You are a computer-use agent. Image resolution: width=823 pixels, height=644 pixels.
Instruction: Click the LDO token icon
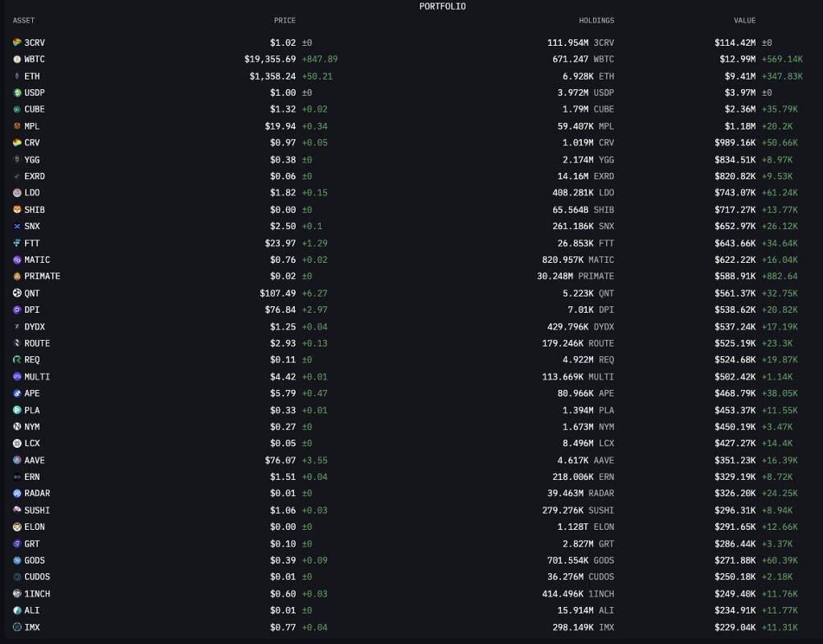pyautogui.click(x=17, y=193)
